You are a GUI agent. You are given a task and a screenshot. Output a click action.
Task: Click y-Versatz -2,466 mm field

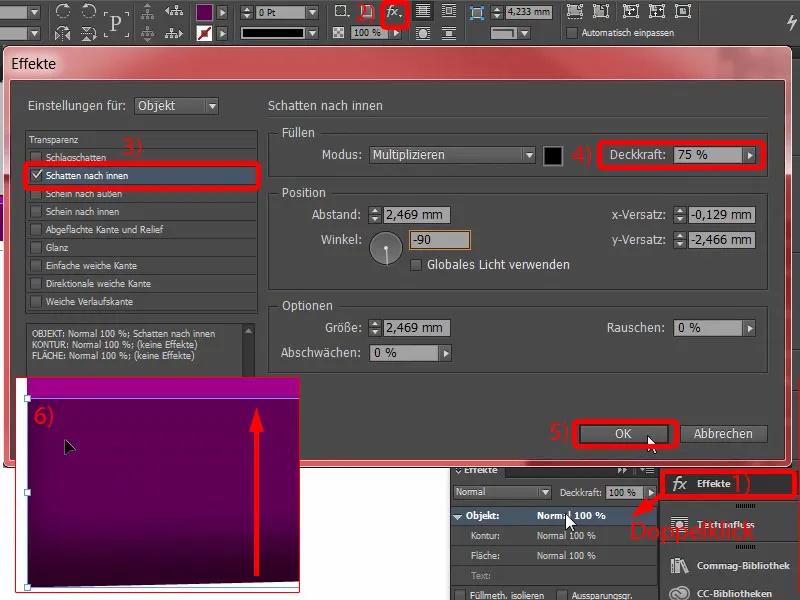pyautogui.click(x=721, y=240)
